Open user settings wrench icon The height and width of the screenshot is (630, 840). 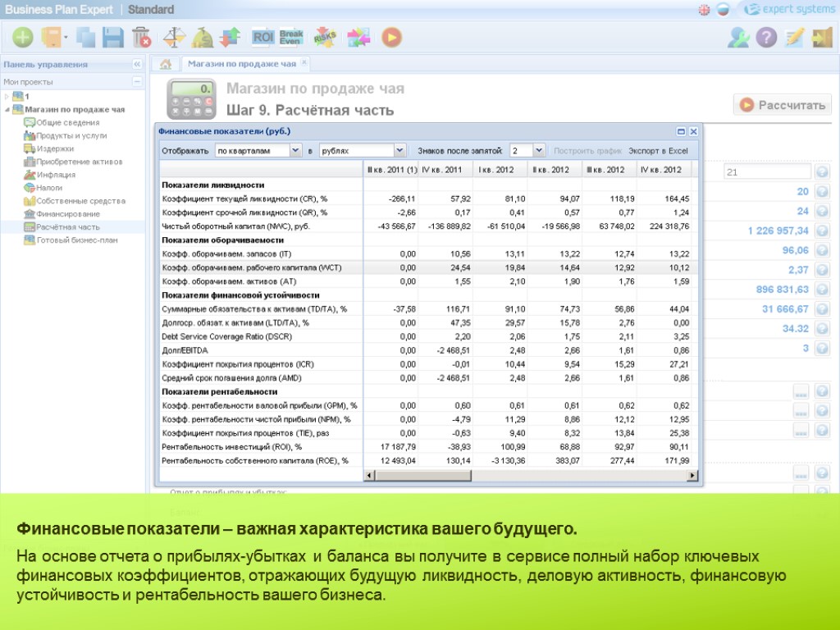pos(738,38)
